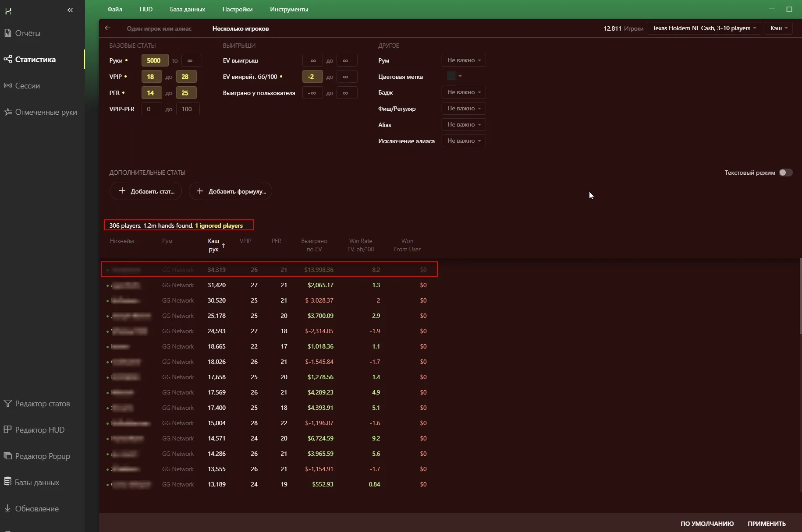Open Редактор Popup
The width and height of the screenshot is (802, 532).
pyautogui.click(x=42, y=456)
